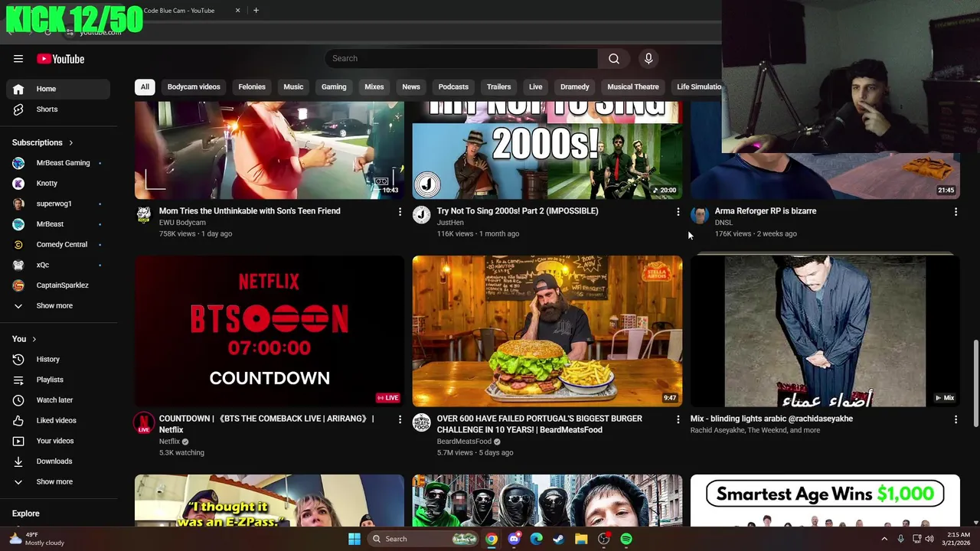This screenshot has height=551, width=980.
Task: Open options for Mom Tries the Unthinkable video
Action: point(400,211)
